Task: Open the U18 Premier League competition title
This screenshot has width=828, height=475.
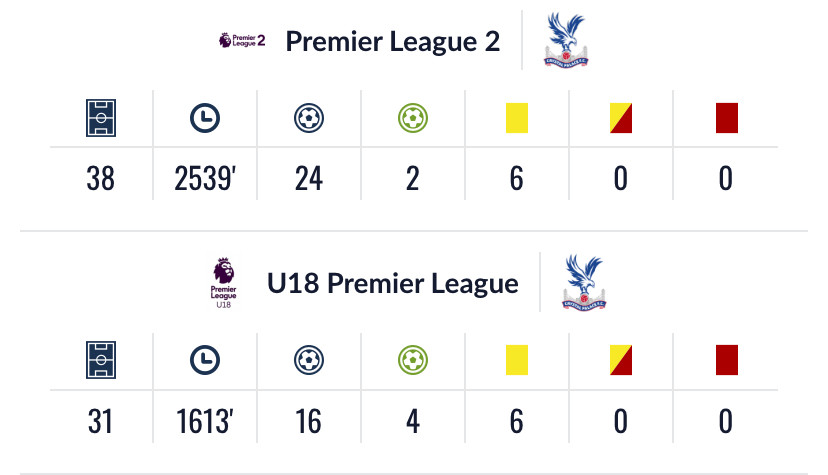Action: click(x=392, y=284)
